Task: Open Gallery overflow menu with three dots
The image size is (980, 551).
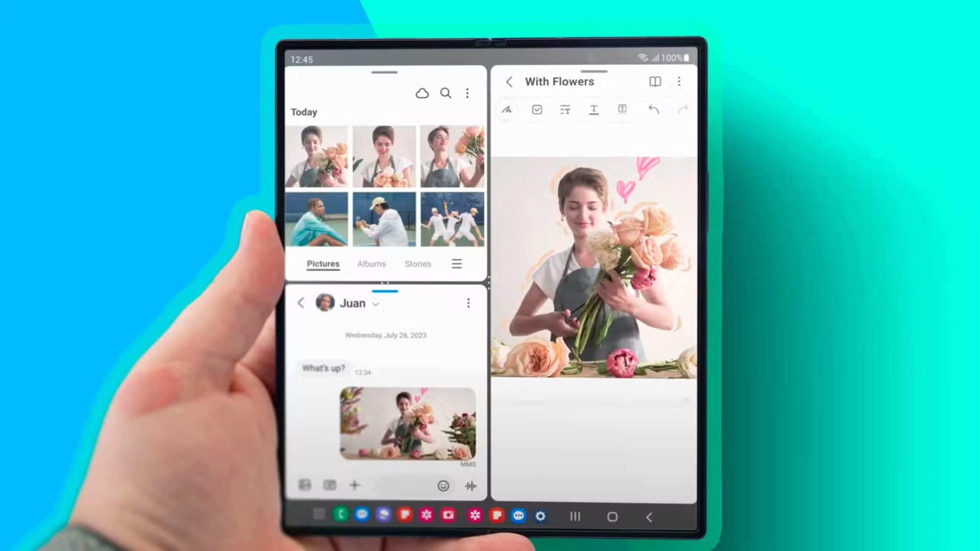Action: (x=468, y=93)
